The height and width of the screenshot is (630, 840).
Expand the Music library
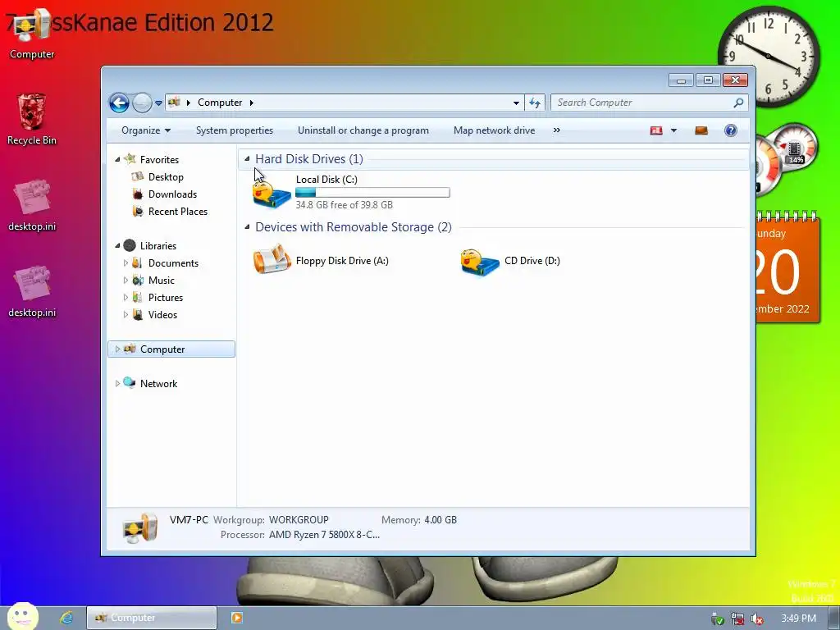click(x=126, y=280)
